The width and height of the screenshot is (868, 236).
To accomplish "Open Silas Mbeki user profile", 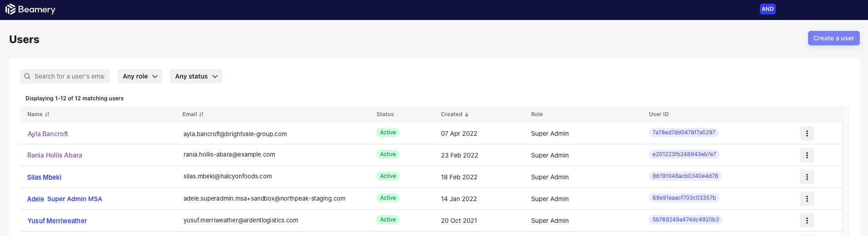I will click(x=44, y=177).
